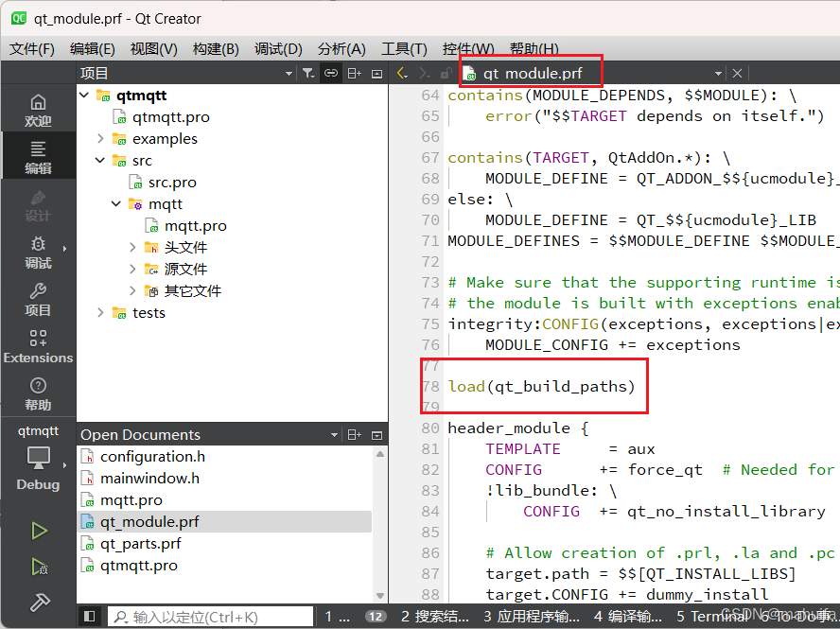Go forward in navigation history
This screenshot has width=840, height=629.
point(424,74)
